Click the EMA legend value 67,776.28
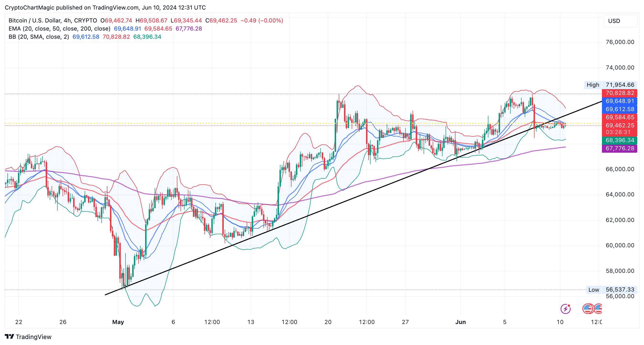 coord(189,29)
